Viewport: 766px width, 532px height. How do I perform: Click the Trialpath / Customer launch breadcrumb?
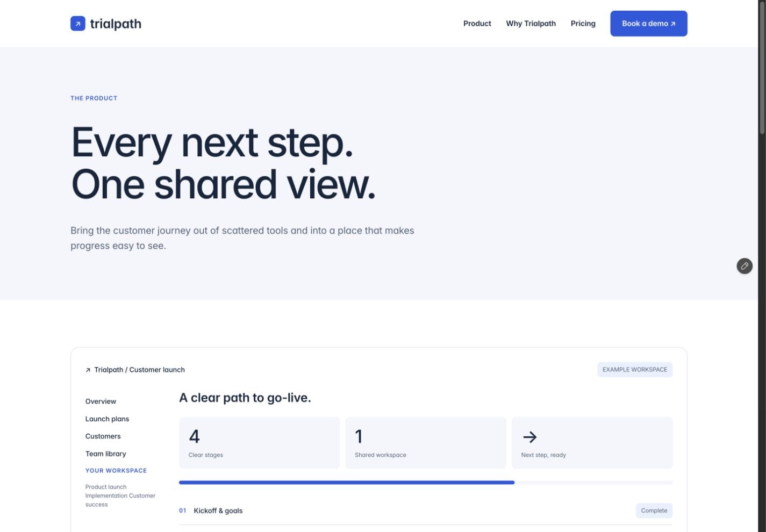(x=139, y=370)
